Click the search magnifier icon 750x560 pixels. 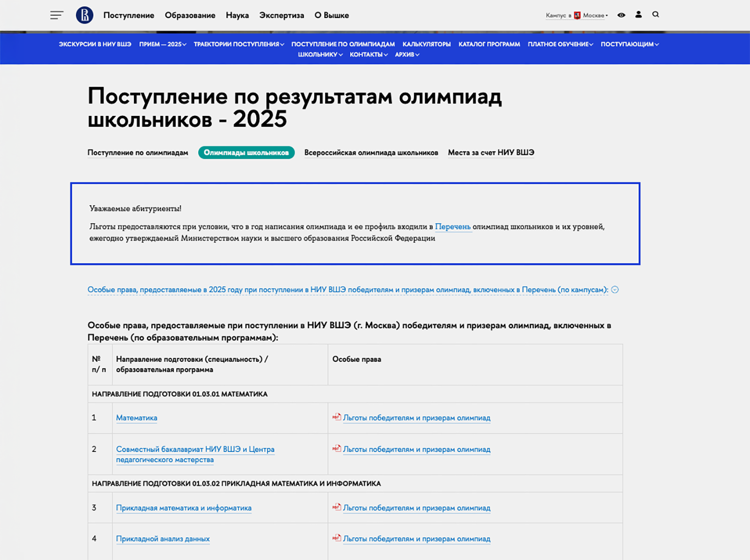click(656, 15)
